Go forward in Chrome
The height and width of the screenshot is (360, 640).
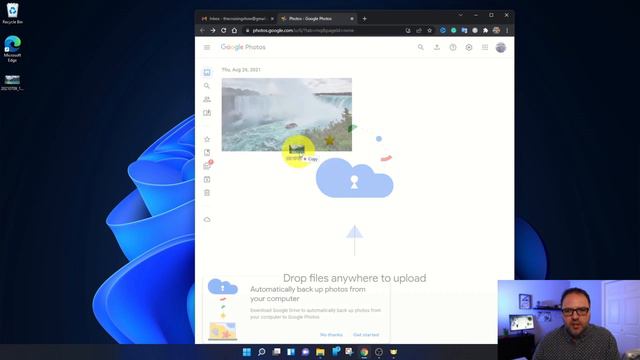pos(213,30)
